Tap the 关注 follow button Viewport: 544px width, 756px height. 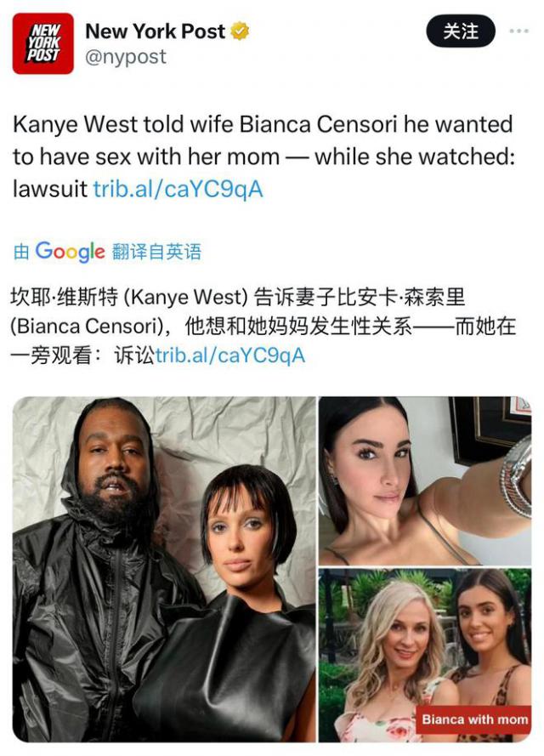[x=461, y=31]
